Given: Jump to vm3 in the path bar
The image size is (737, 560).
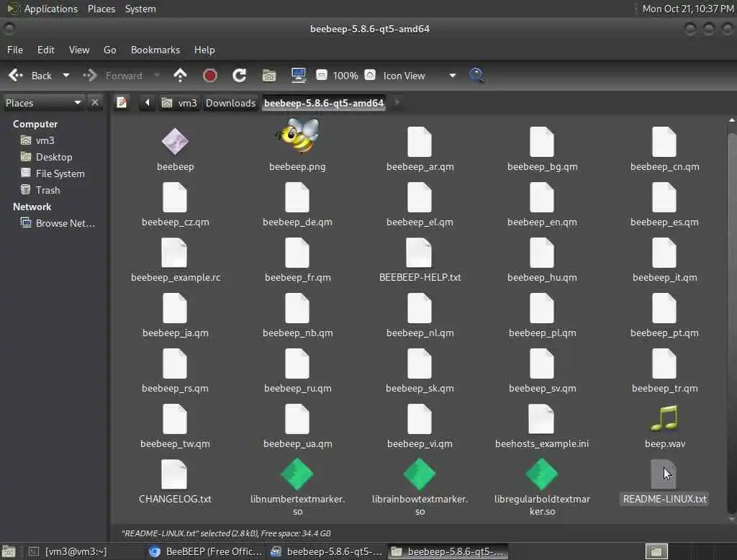Looking at the screenshot, I should pos(179,102).
